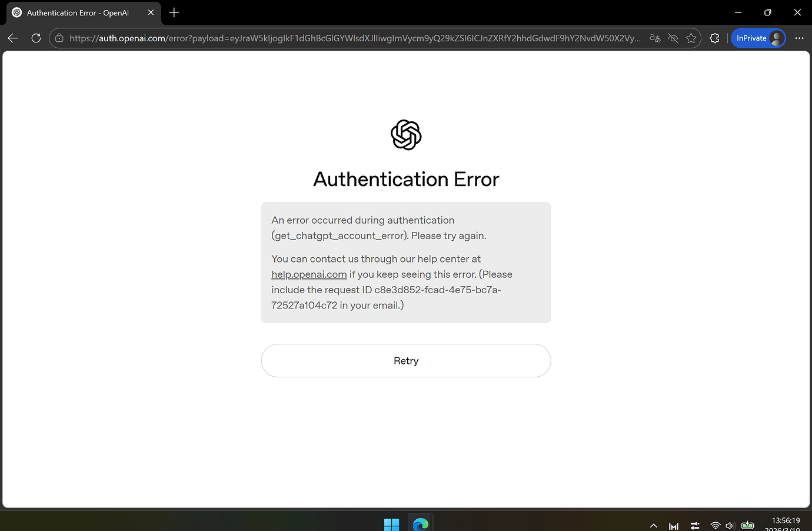Viewport: 812px width, 531px height.
Task: Click the InPrivate profile button
Action: pos(758,38)
